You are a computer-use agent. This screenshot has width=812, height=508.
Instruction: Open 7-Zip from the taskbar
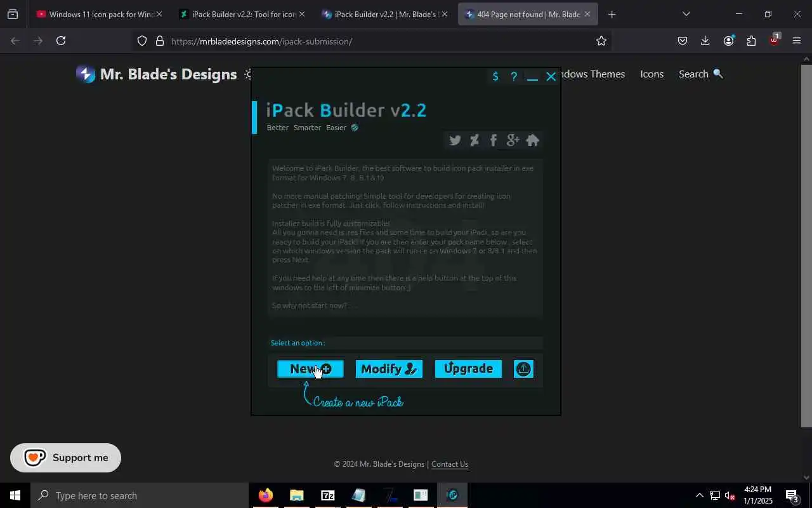328,495
